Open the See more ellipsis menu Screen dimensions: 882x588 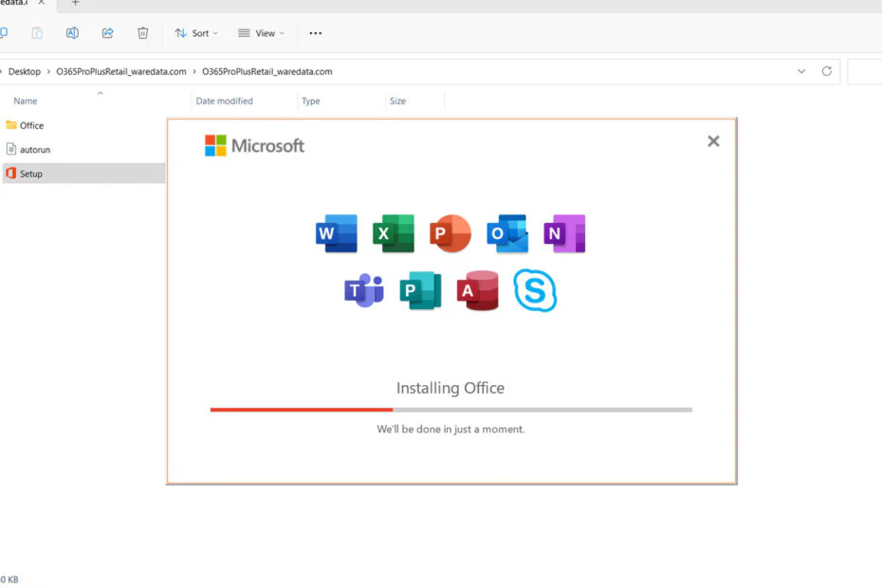(316, 33)
